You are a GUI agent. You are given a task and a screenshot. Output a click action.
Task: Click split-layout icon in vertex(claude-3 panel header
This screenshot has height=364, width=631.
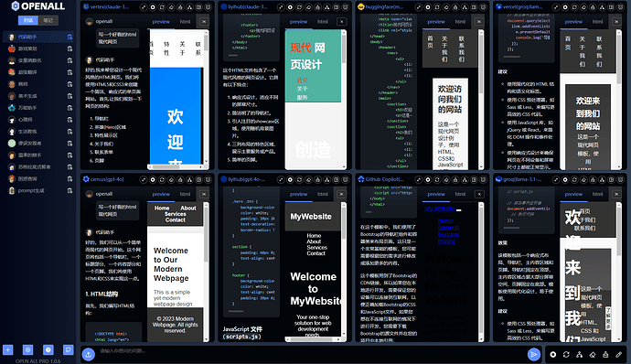tap(198, 7)
